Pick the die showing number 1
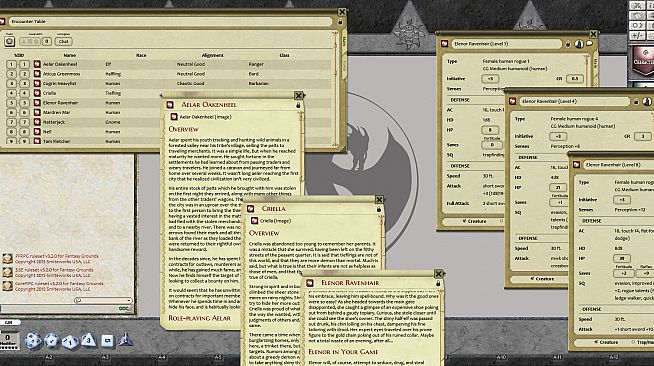Viewport: 654px width, 366px height. pos(70,342)
